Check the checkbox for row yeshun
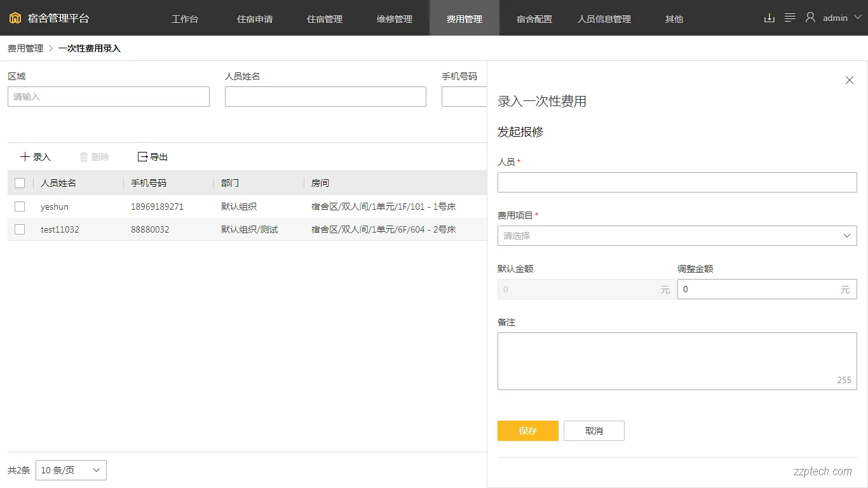868x488 pixels. click(x=20, y=207)
